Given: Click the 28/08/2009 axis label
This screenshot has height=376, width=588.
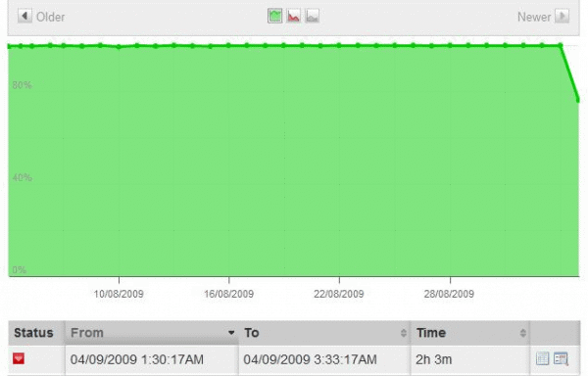Looking at the screenshot, I should [449, 294].
